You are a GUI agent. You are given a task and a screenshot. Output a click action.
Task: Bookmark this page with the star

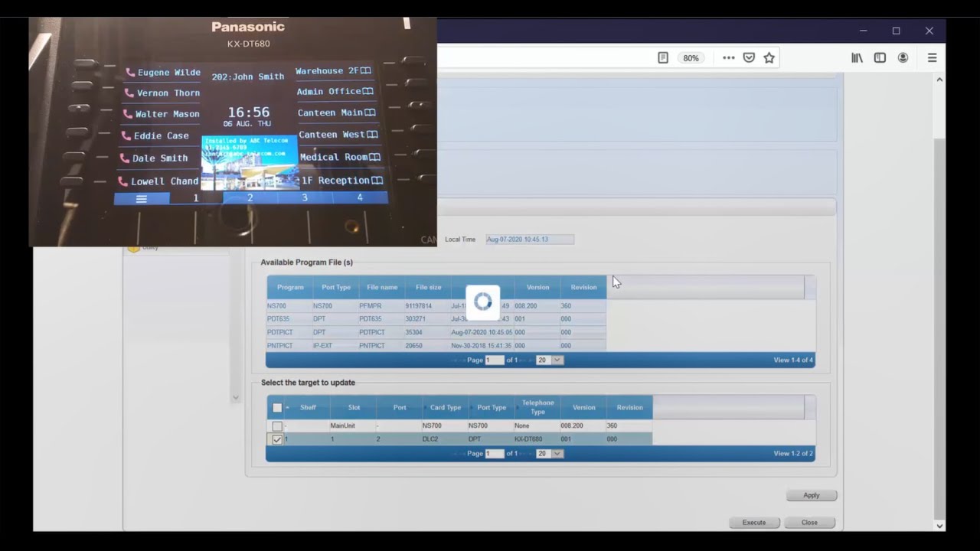click(x=769, y=57)
